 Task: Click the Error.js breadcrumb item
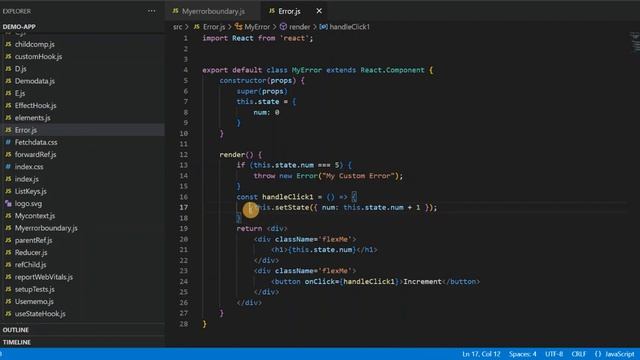214,27
